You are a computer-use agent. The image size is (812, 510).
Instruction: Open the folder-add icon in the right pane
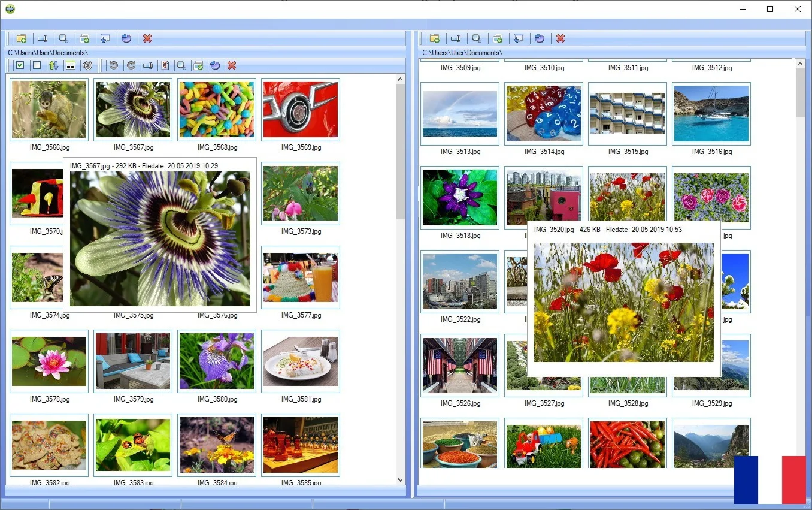[x=435, y=38]
